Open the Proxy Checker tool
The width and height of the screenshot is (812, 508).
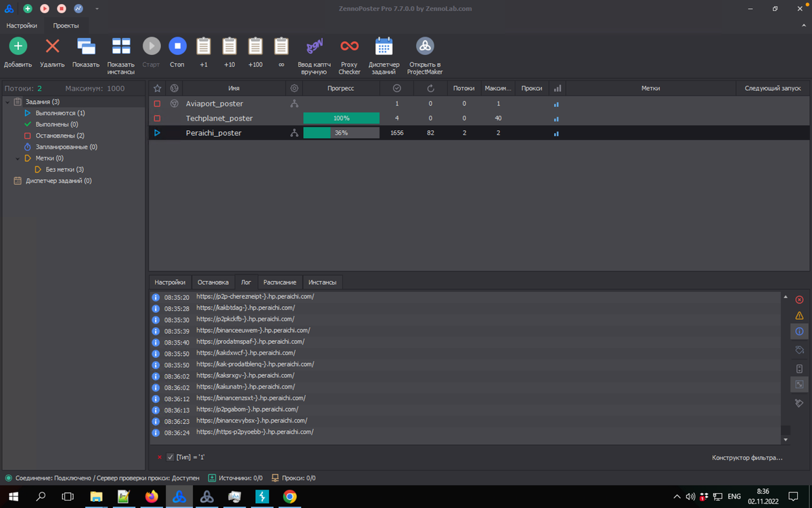click(349, 46)
